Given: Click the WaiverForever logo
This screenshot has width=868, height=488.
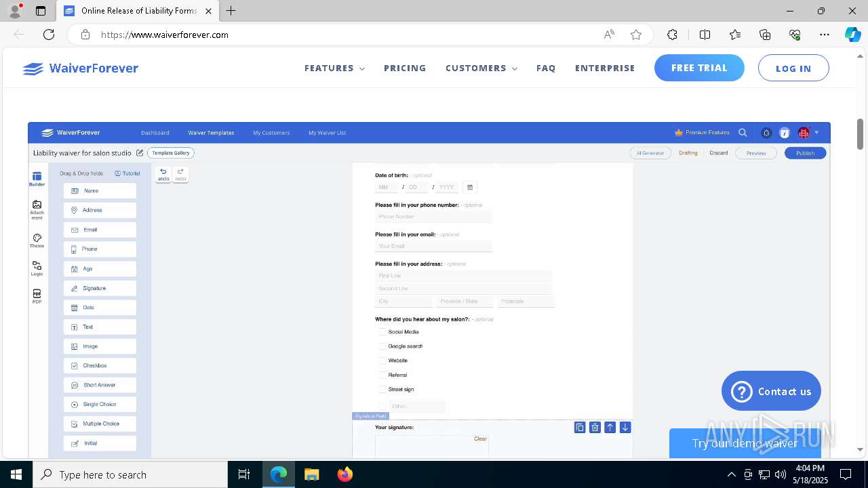Looking at the screenshot, I should [80, 68].
